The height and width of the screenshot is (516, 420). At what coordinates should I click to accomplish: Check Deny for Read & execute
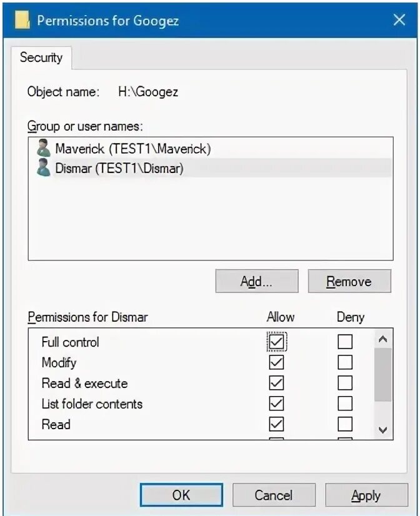click(x=345, y=383)
